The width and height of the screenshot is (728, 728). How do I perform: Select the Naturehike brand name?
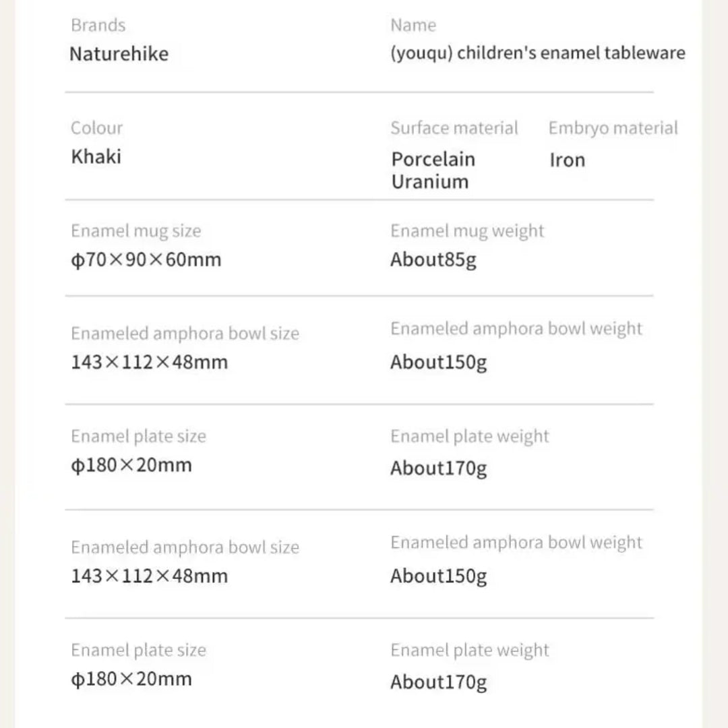119,54
